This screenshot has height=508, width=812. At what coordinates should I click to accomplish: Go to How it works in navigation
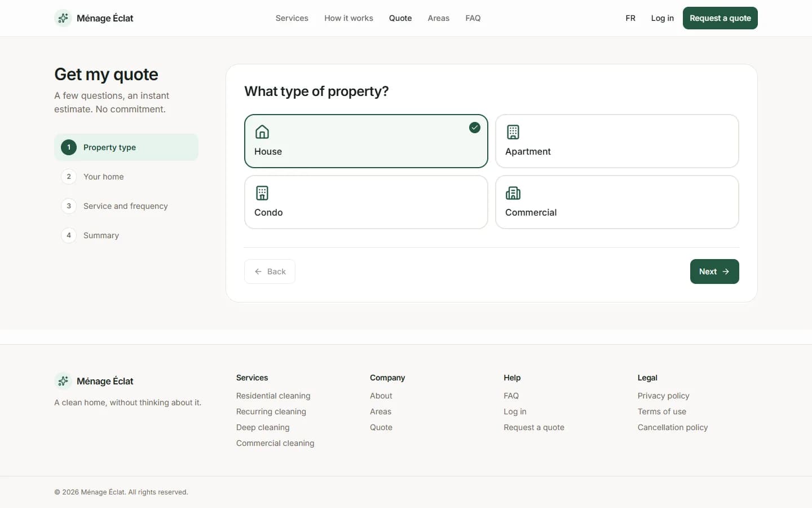(348, 18)
